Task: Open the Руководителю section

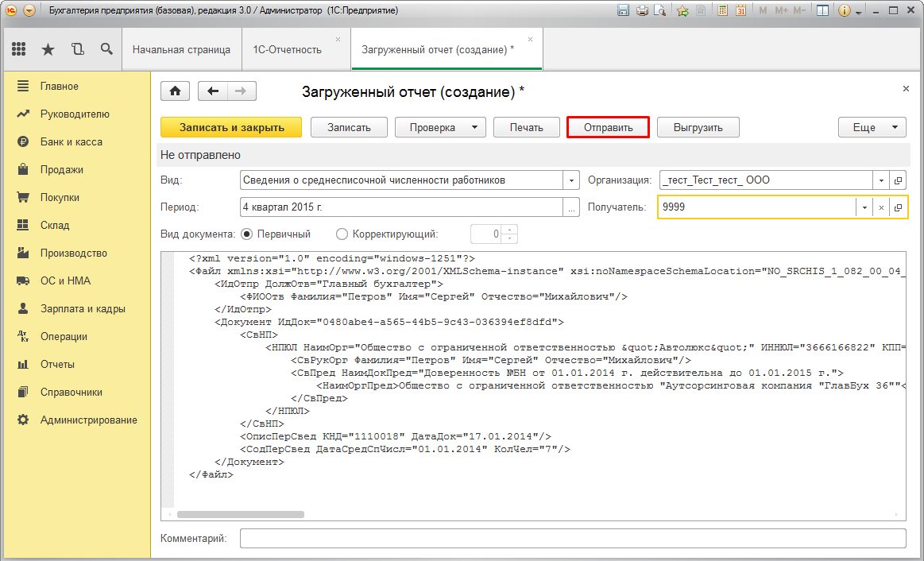Action: [76, 114]
